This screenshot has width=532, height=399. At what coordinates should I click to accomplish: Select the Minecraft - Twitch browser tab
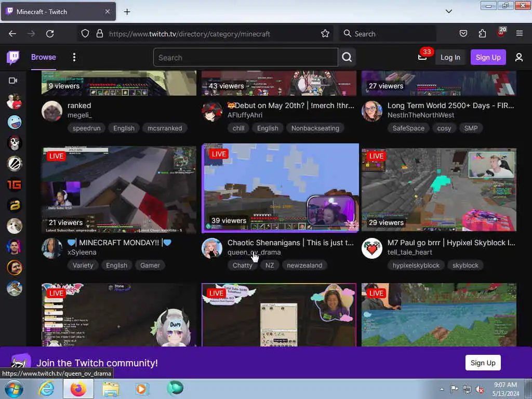[58, 11]
